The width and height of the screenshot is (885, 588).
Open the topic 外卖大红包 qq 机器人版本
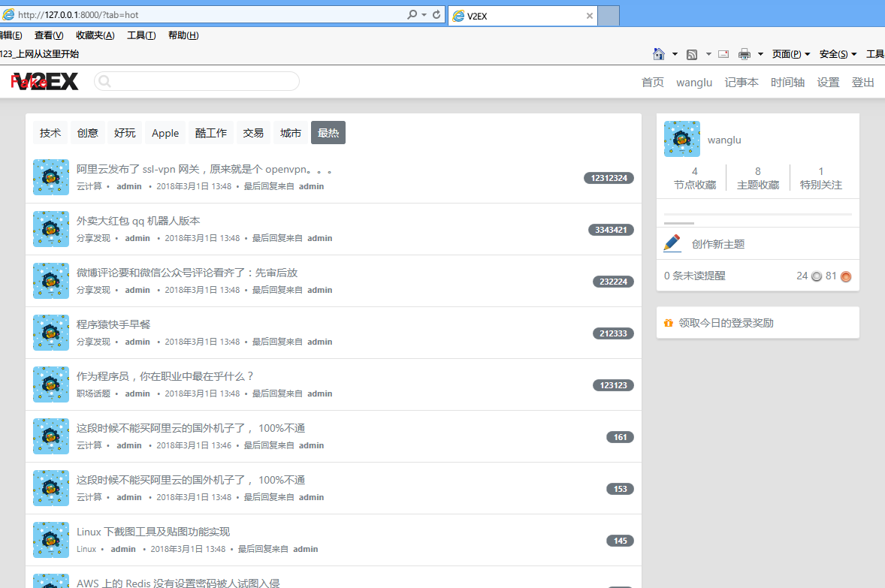click(138, 222)
